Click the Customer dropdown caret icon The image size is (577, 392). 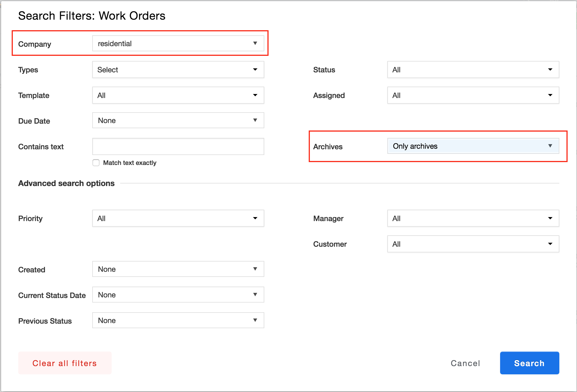[x=550, y=244]
